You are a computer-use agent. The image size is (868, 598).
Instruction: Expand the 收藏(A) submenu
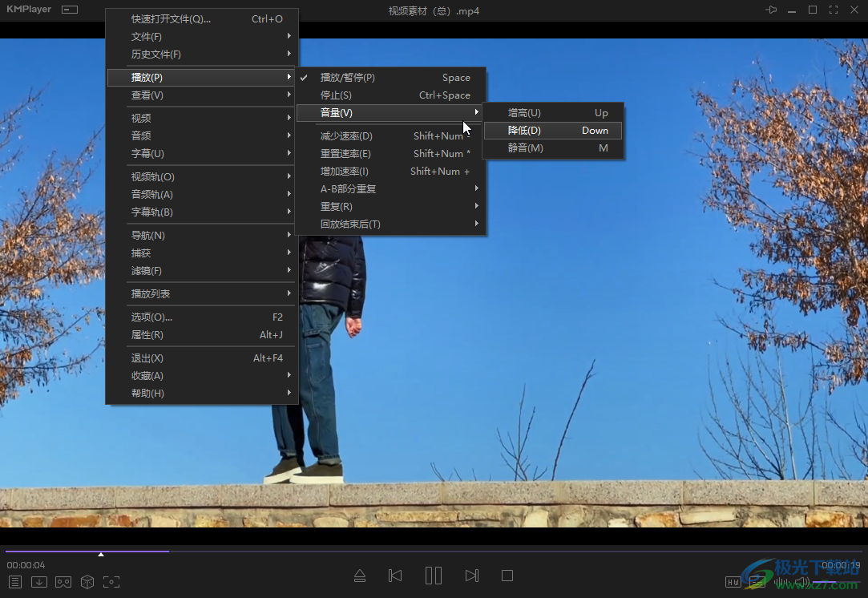point(201,375)
